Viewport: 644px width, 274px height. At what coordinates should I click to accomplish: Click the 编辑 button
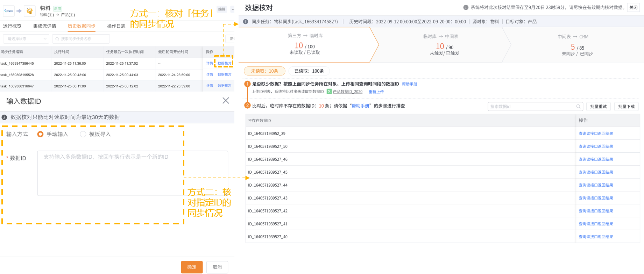pos(222,9)
